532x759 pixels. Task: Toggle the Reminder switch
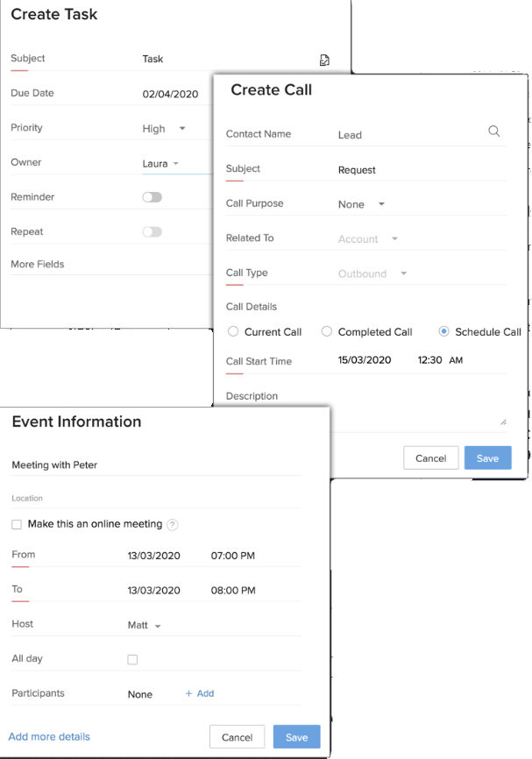point(153,197)
